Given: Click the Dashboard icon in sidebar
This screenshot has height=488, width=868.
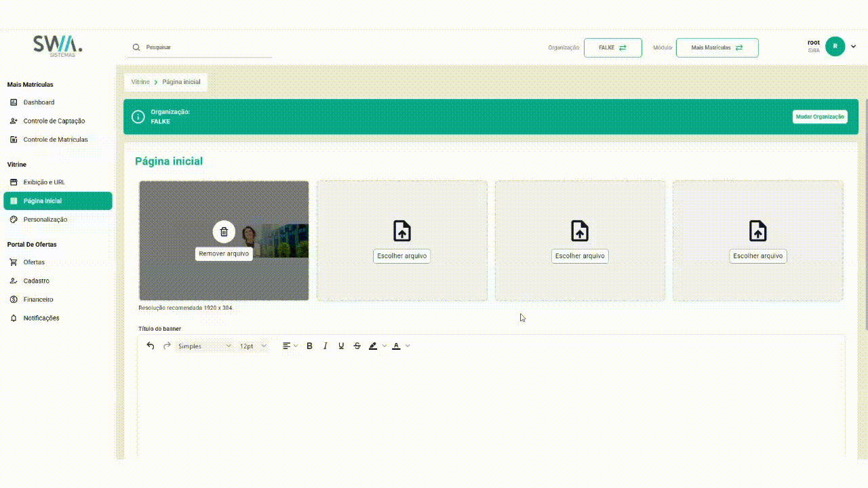Looking at the screenshot, I should 14,102.
